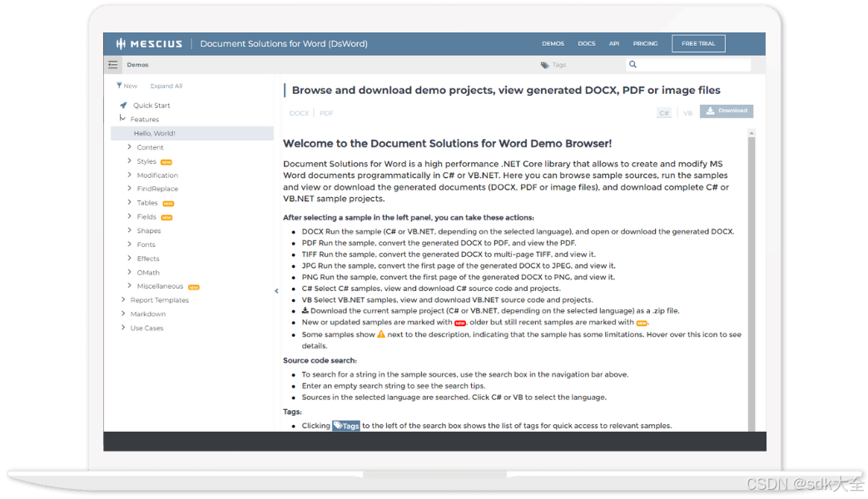Open the DOCS menu item
This screenshot has width=868, height=499.
pyautogui.click(x=587, y=44)
